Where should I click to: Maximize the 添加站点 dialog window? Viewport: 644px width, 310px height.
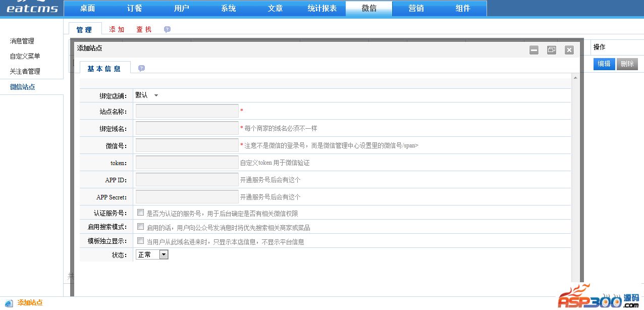click(x=552, y=50)
